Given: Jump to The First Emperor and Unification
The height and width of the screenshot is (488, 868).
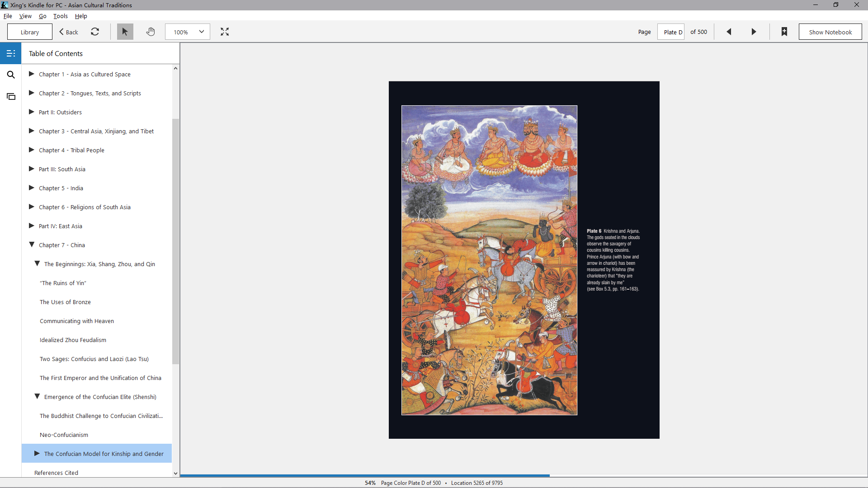Looking at the screenshot, I should [x=100, y=378].
